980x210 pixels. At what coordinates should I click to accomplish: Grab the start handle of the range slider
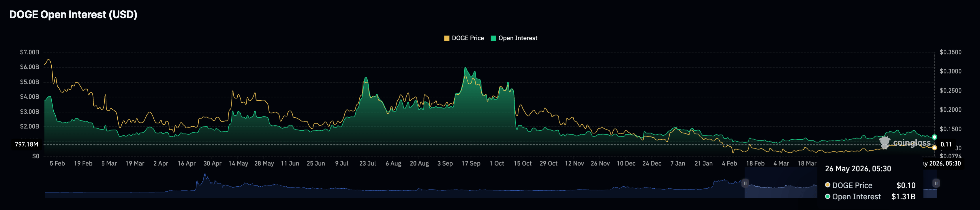(745, 183)
